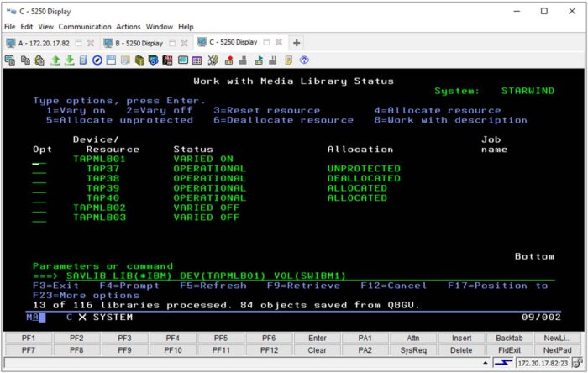Image resolution: width=588 pixels, height=373 pixels.
Task: Open the Actions menu
Action: (129, 27)
